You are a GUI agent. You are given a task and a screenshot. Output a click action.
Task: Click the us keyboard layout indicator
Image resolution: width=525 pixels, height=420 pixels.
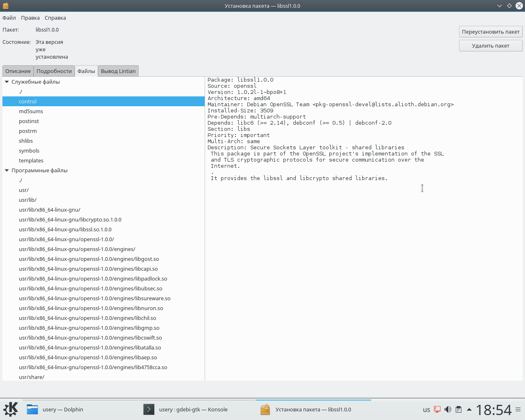point(427,410)
